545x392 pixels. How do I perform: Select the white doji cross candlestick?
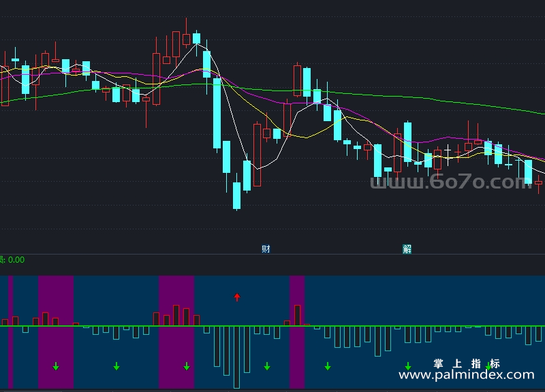pyautogui.click(x=448, y=155)
